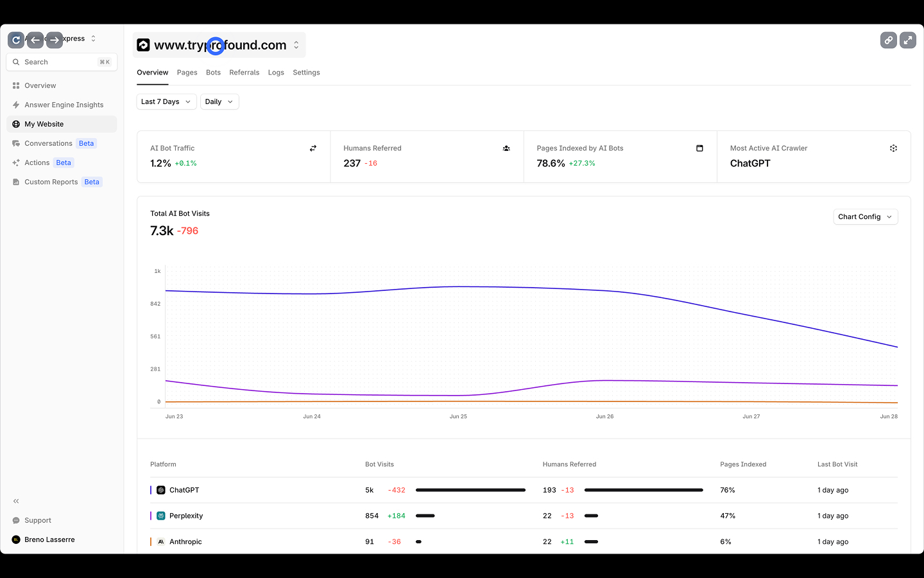Switch to the Logs tab
This screenshot has width=924, height=578.
tap(276, 73)
